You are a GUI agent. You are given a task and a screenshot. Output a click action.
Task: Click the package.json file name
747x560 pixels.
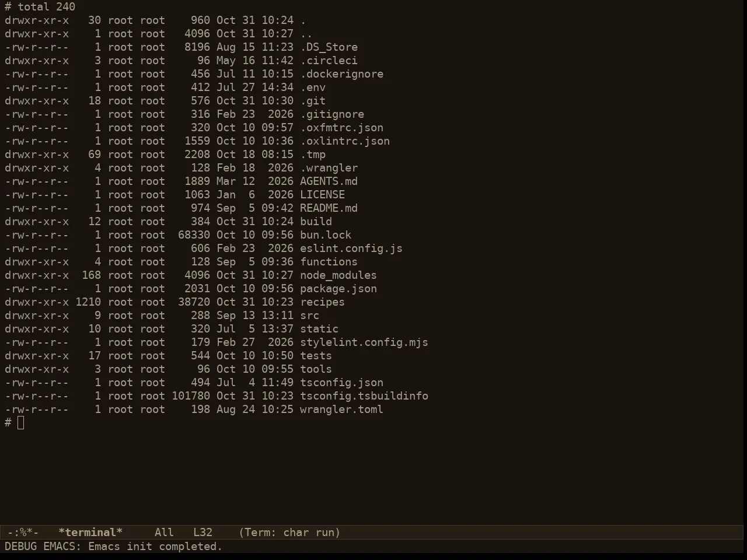pos(338,289)
